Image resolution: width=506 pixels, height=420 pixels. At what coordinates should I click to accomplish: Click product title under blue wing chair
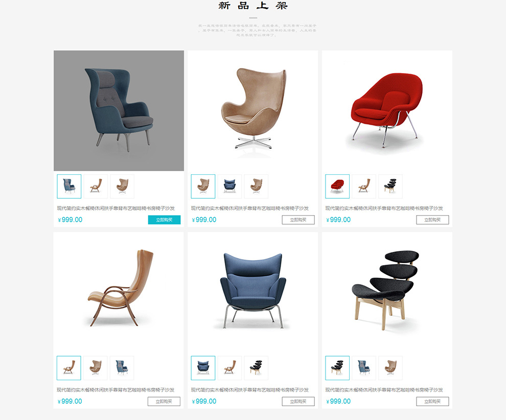pyautogui.click(x=250, y=390)
